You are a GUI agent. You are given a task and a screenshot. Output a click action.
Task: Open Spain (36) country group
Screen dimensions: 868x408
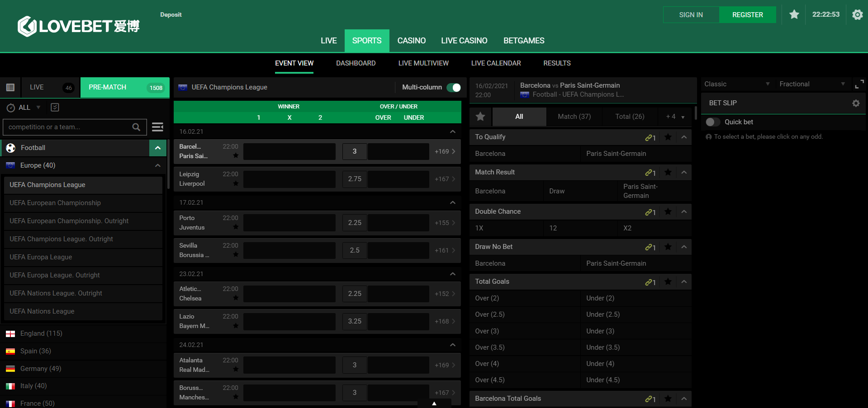[83, 351]
